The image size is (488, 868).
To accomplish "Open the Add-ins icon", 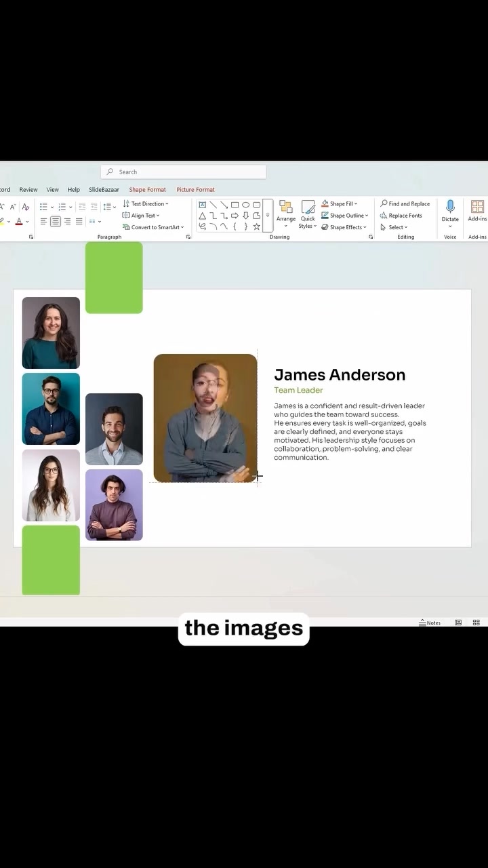I will (477, 206).
